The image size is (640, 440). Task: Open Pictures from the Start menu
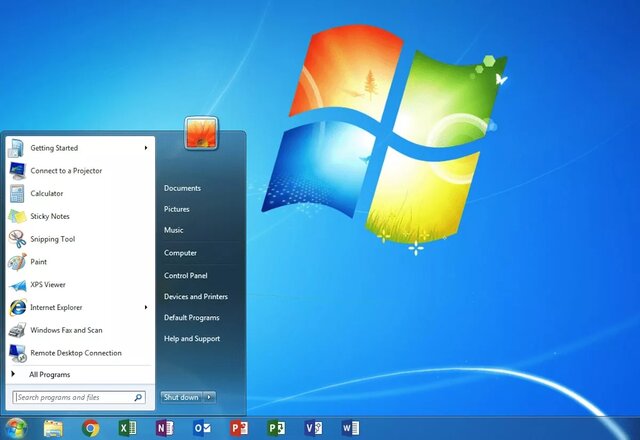click(x=177, y=209)
